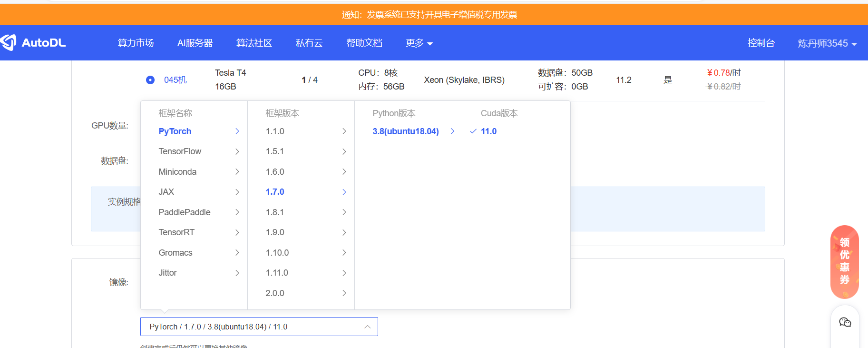Collapse the image selector showing PyTorch / 1.7.0
This screenshot has width=868, height=348.
click(259, 327)
